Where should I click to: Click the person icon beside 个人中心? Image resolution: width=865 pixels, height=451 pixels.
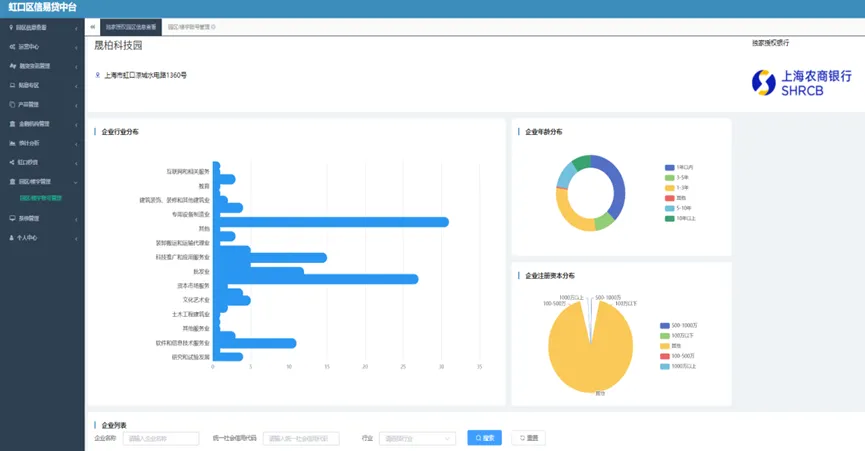point(12,238)
